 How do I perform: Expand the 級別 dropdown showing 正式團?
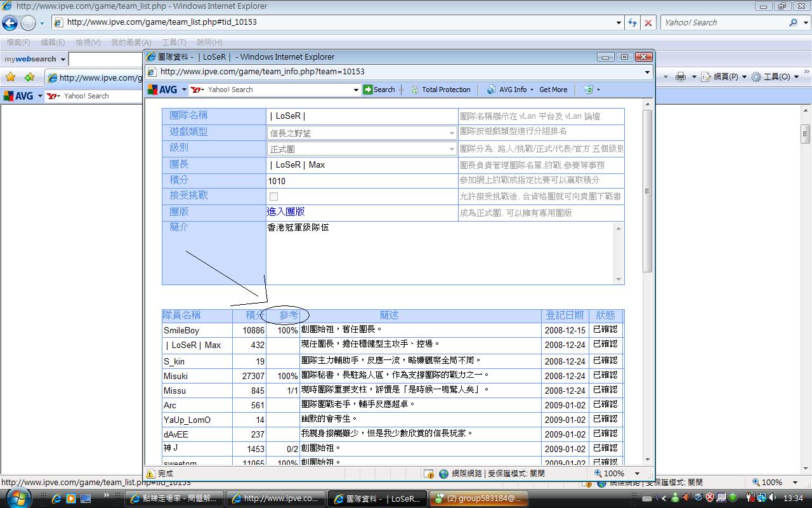tap(451, 149)
